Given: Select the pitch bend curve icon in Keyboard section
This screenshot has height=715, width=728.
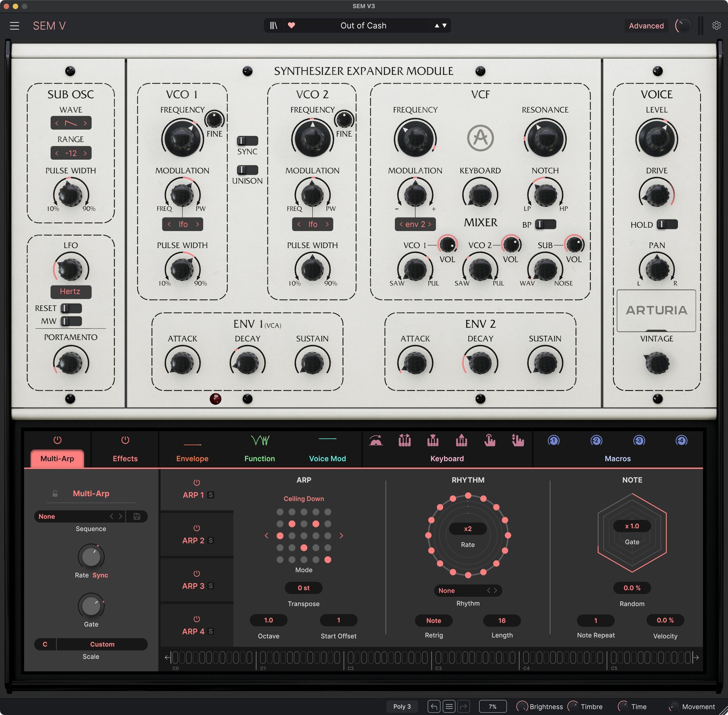Looking at the screenshot, I should click(376, 441).
